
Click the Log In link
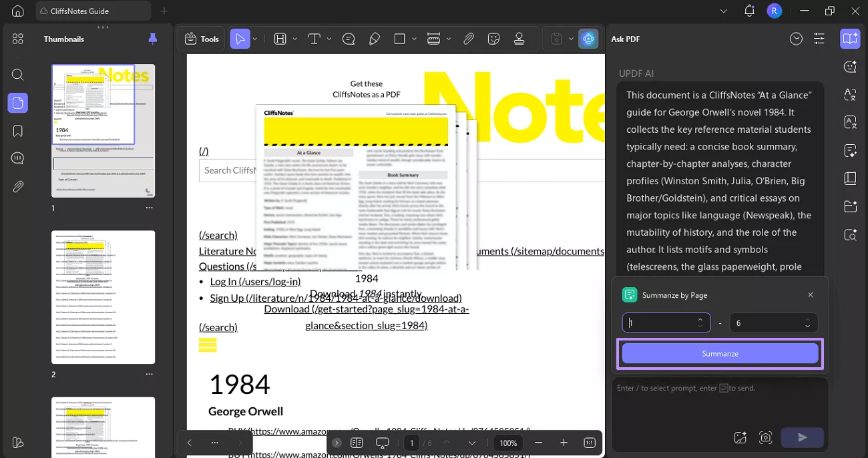[255, 282]
